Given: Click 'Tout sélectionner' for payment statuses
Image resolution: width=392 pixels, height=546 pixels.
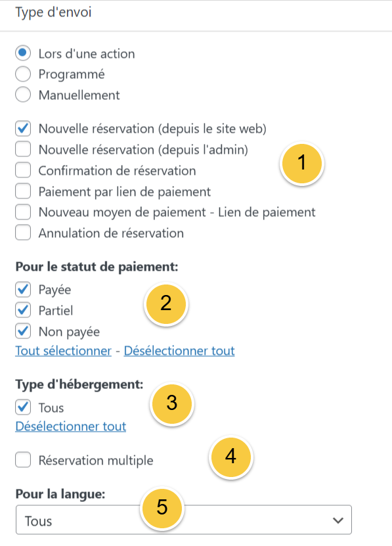Looking at the screenshot, I should pyautogui.click(x=63, y=350).
